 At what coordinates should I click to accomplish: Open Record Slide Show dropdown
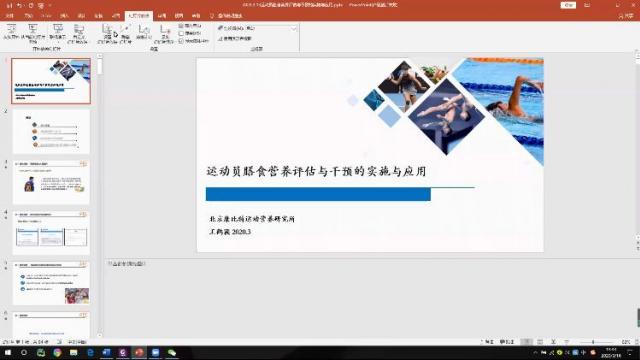(x=164, y=33)
